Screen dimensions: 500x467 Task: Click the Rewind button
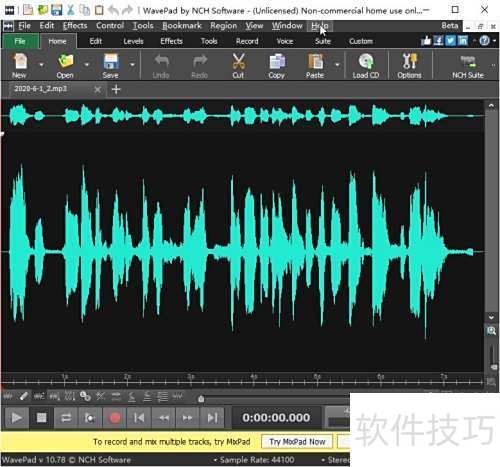[164, 417]
